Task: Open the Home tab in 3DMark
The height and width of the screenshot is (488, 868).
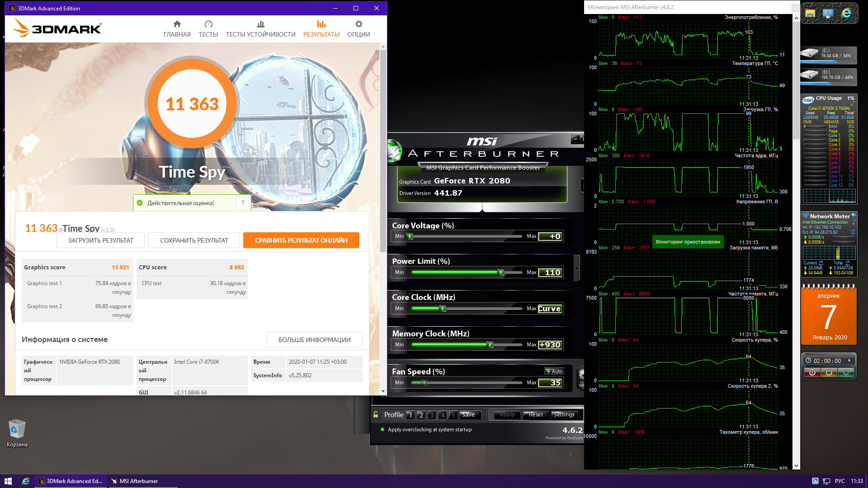Action: (177, 28)
